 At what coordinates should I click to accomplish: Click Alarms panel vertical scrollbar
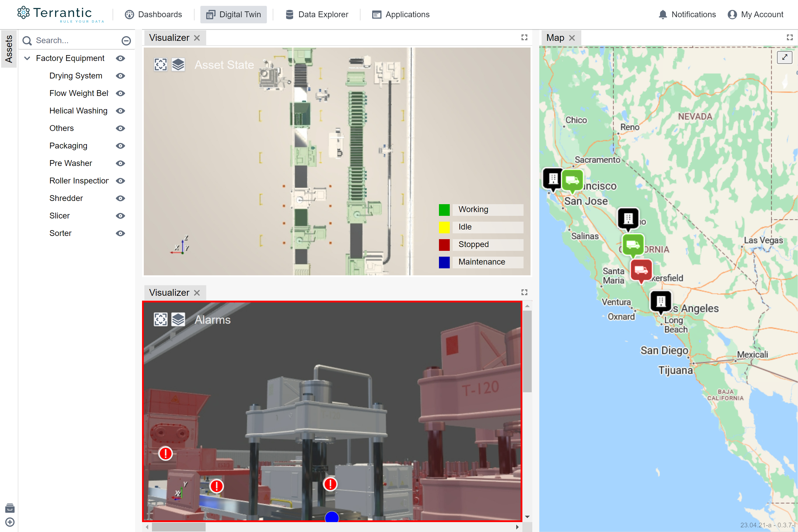(527, 351)
